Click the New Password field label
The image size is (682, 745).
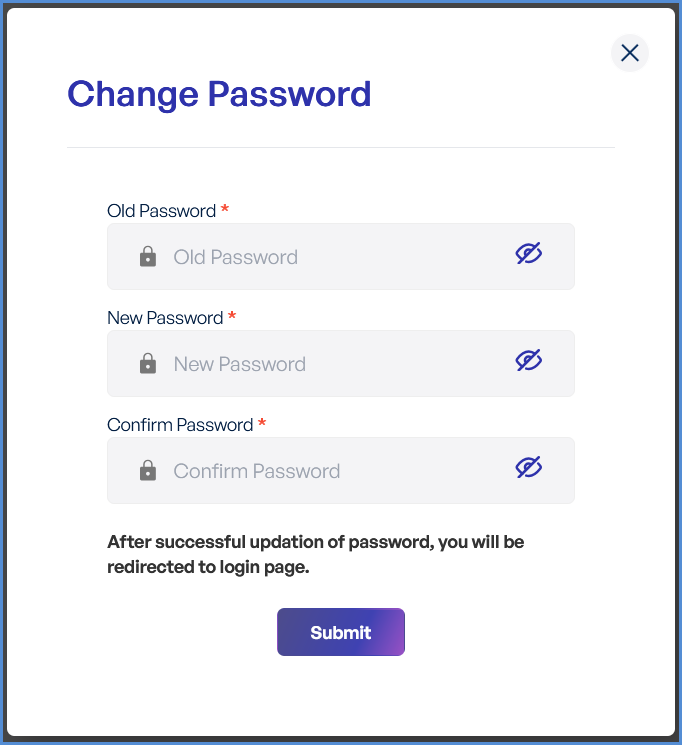[165, 318]
